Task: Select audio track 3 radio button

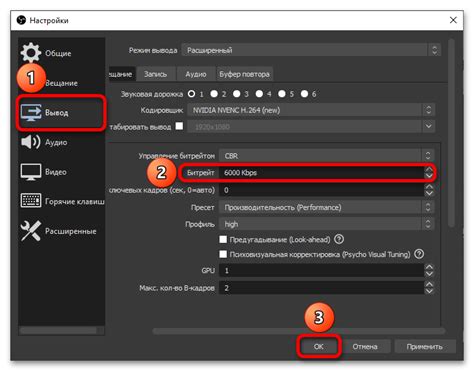Action: 237,94
